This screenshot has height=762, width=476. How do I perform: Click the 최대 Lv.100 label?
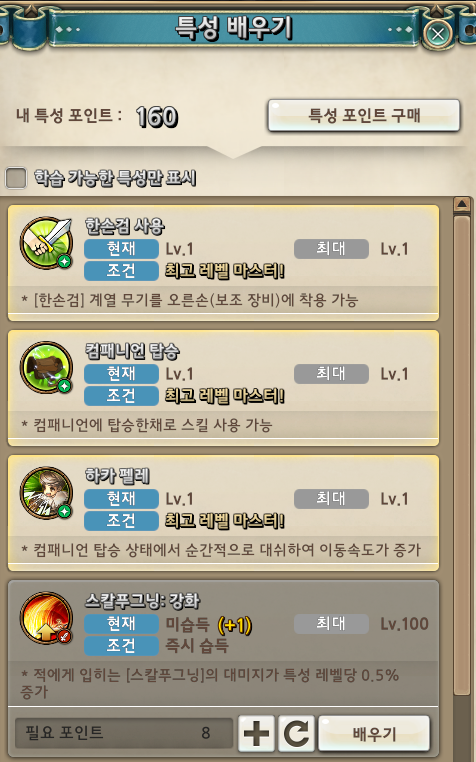(362, 623)
